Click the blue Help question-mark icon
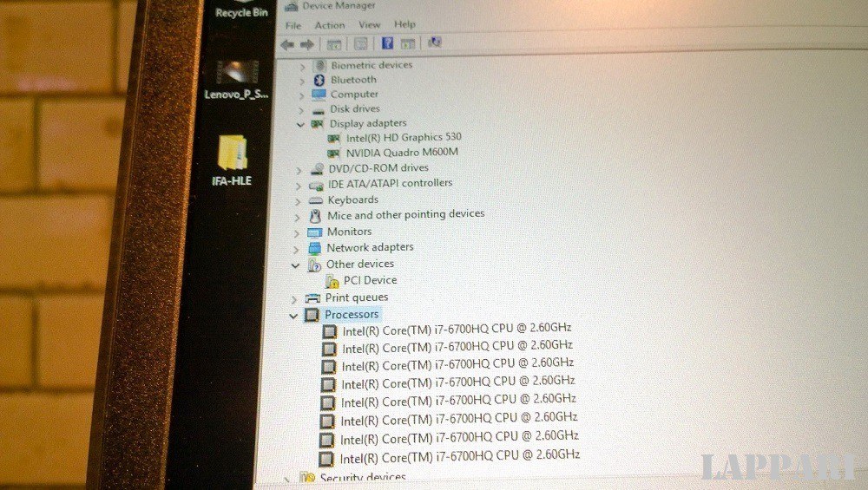This screenshot has width=868, height=490. tap(387, 42)
